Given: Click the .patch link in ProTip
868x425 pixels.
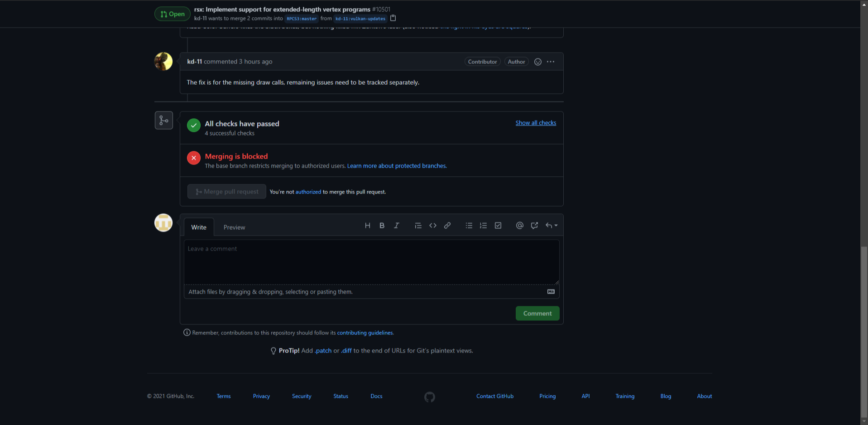Looking at the screenshot, I should pyautogui.click(x=323, y=351).
